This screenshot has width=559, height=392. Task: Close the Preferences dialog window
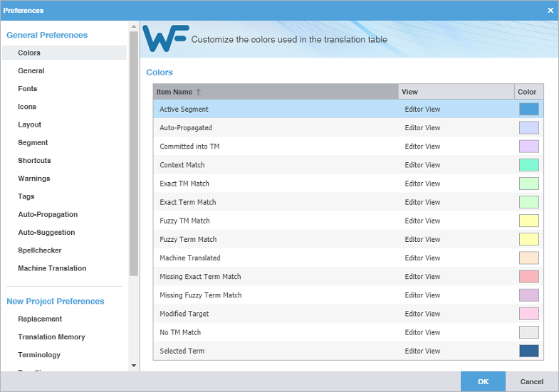[550, 11]
